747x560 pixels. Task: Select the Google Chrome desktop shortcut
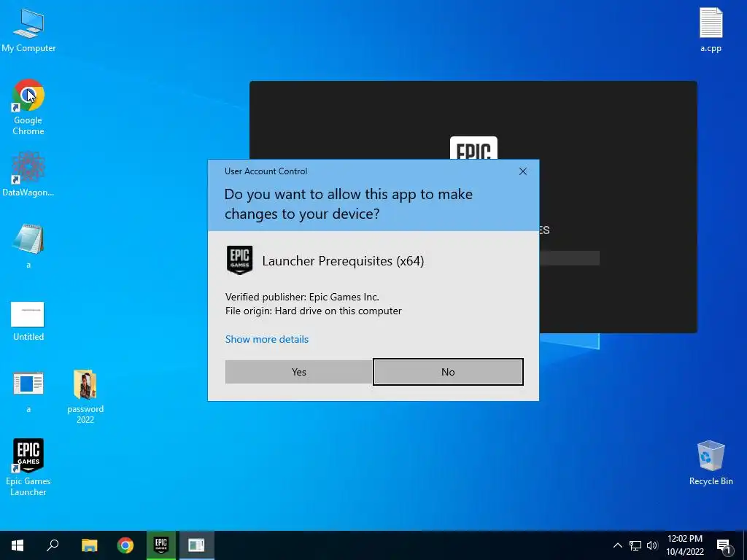(28, 107)
